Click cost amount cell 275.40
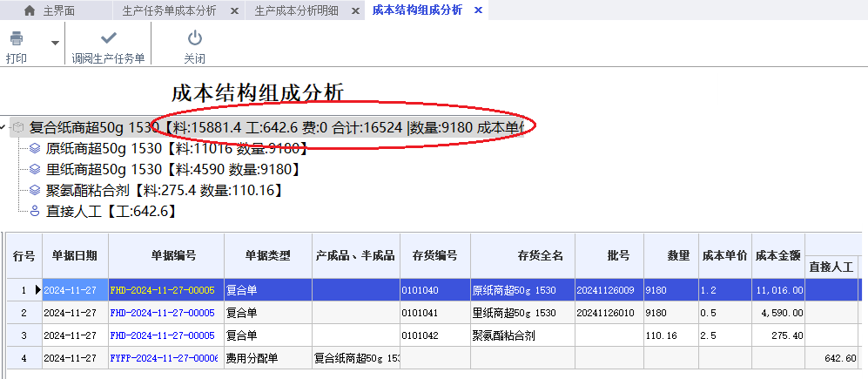 coord(777,335)
